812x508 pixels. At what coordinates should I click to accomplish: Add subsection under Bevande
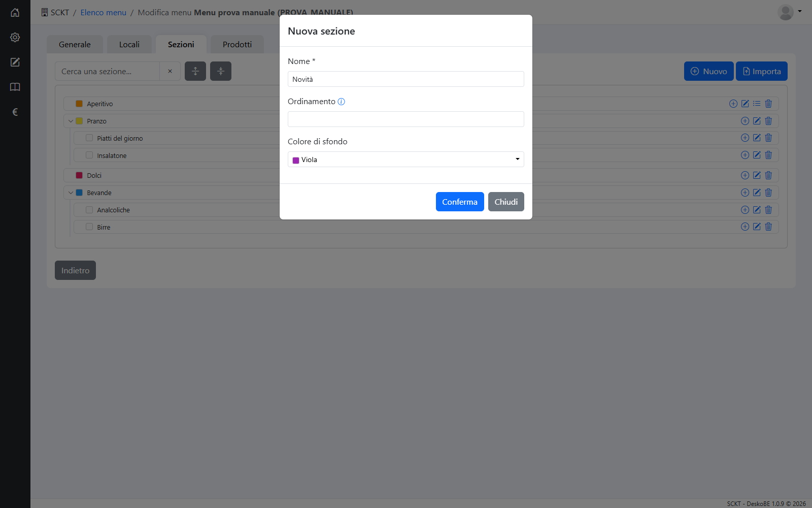[x=745, y=193]
